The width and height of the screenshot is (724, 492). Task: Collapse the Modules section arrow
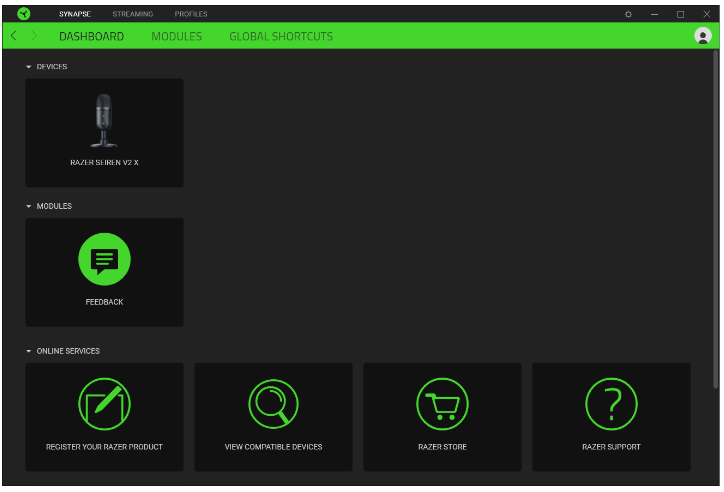tap(29, 206)
